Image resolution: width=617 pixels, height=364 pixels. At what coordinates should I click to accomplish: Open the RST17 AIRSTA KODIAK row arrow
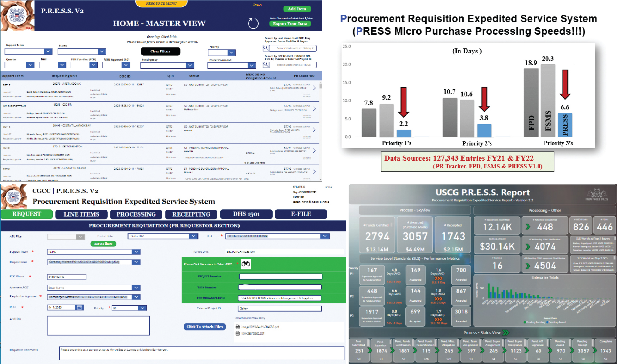314,88
